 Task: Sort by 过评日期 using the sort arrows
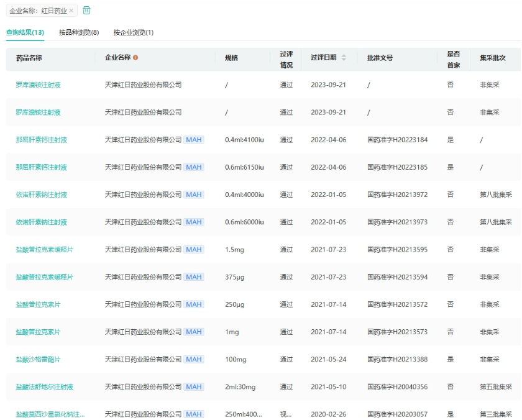(x=344, y=58)
